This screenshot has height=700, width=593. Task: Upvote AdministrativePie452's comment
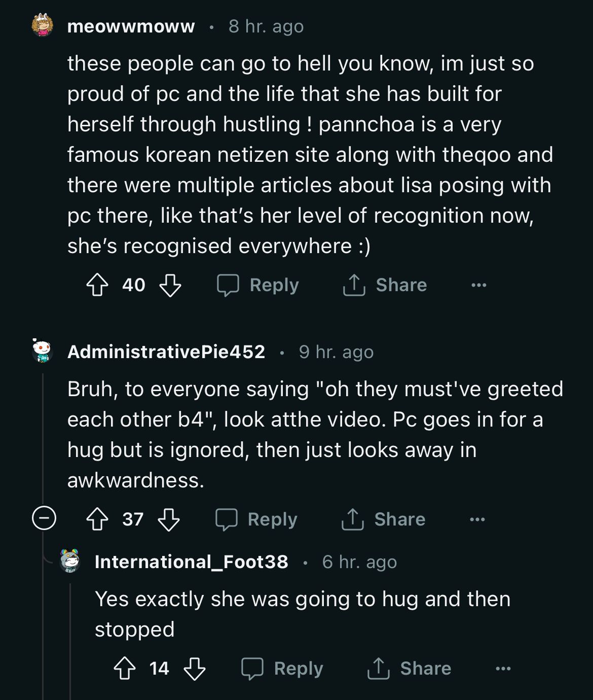click(97, 519)
